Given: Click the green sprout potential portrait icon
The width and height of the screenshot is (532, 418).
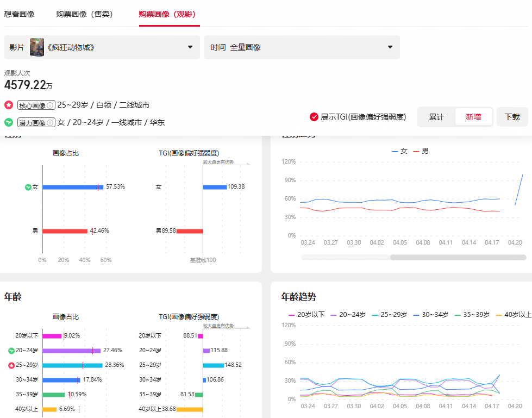Looking at the screenshot, I should tap(9, 122).
